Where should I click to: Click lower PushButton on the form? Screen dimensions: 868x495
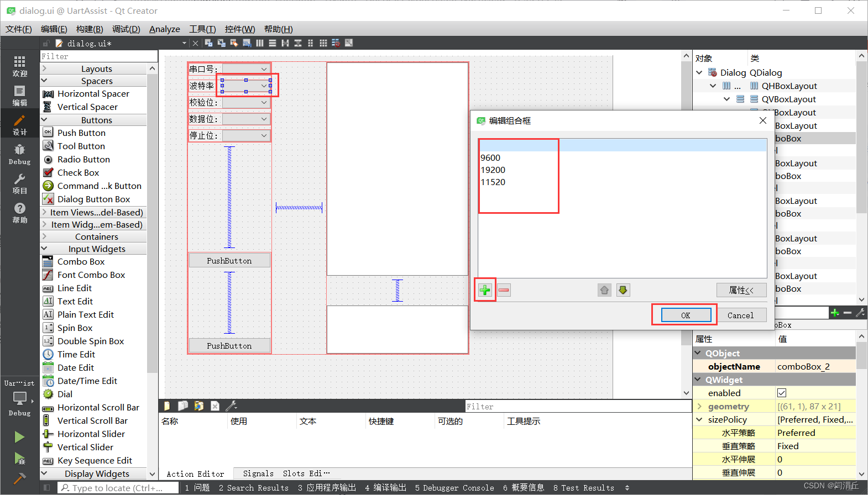click(x=229, y=345)
